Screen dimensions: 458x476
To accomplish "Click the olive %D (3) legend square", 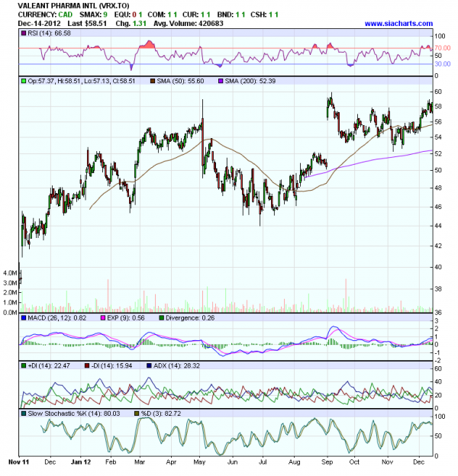I will 137,413.
